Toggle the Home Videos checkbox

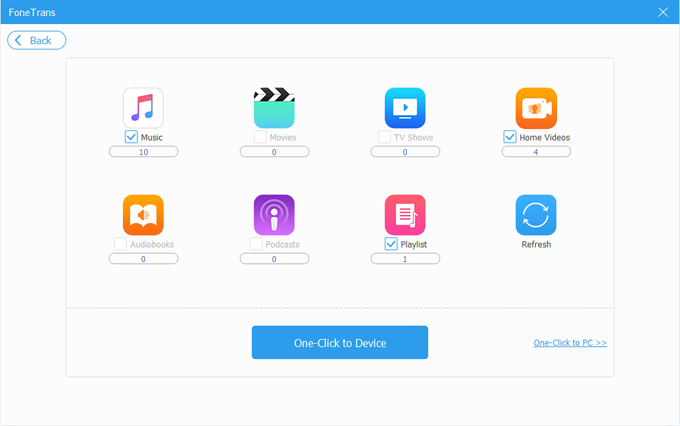pyautogui.click(x=510, y=137)
